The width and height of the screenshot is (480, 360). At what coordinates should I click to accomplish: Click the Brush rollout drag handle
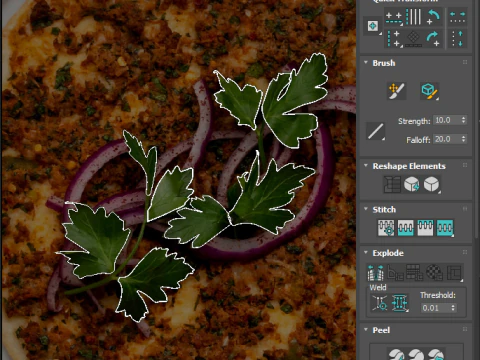[465, 62]
